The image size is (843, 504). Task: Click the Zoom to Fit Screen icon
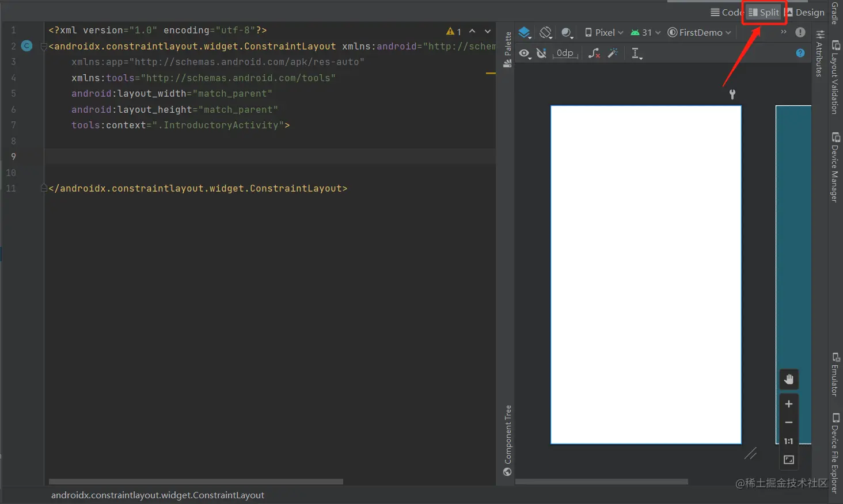pyautogui.click(x=789, y=460)
